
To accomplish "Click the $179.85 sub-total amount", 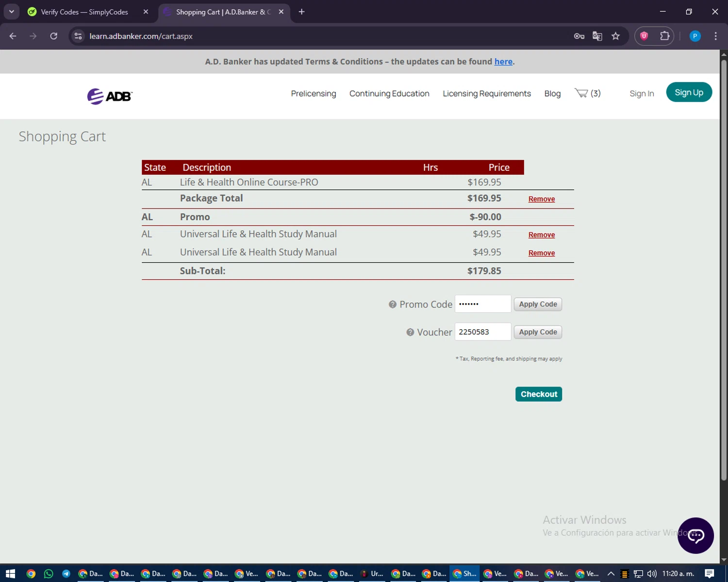I will pyautogui.click(x=484, y=271).
